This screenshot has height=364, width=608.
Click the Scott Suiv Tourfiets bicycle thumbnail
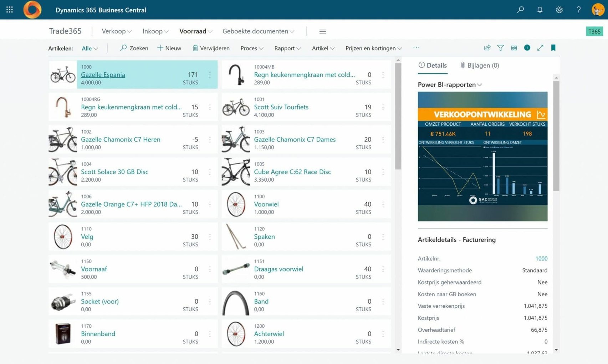tap(236, 107)
